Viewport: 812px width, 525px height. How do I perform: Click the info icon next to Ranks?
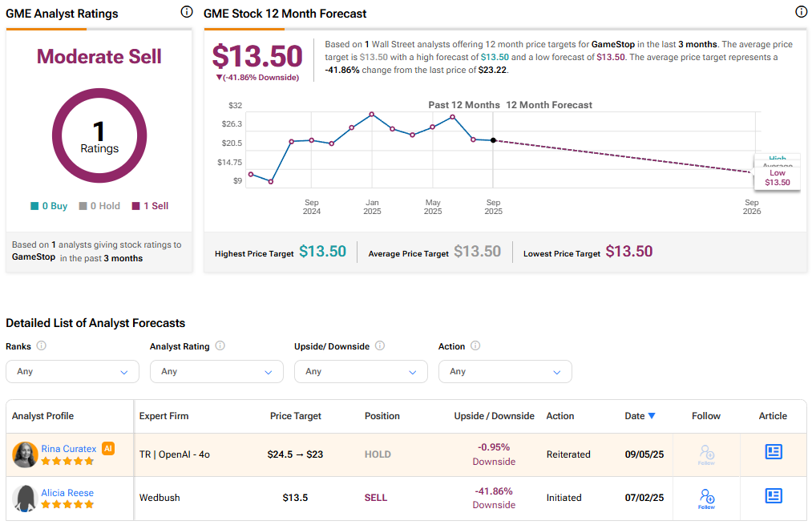pos(42,345)
